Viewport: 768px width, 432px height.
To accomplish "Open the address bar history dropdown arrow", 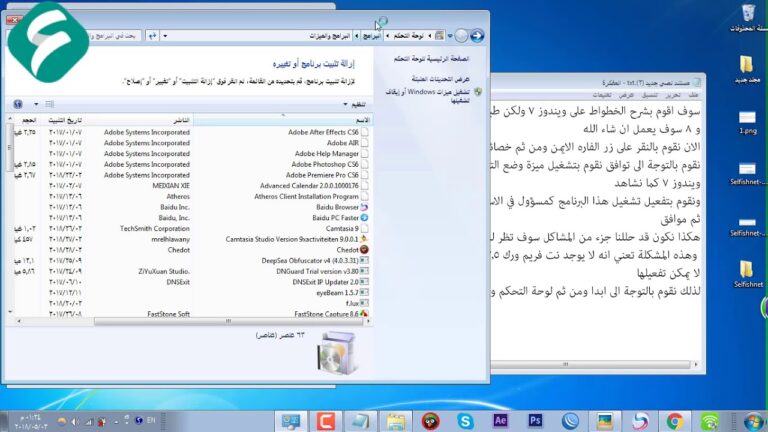I will click(x=165, y=36).
